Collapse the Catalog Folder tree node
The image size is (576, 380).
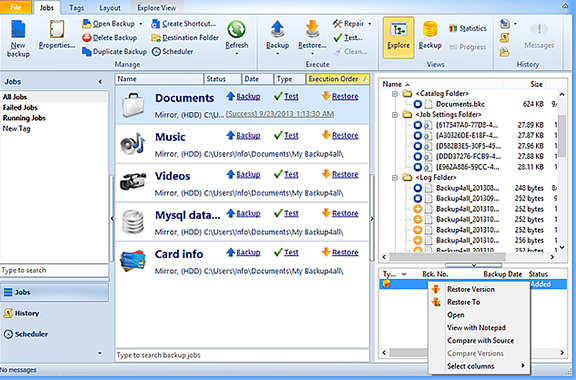tap(395, 94)
